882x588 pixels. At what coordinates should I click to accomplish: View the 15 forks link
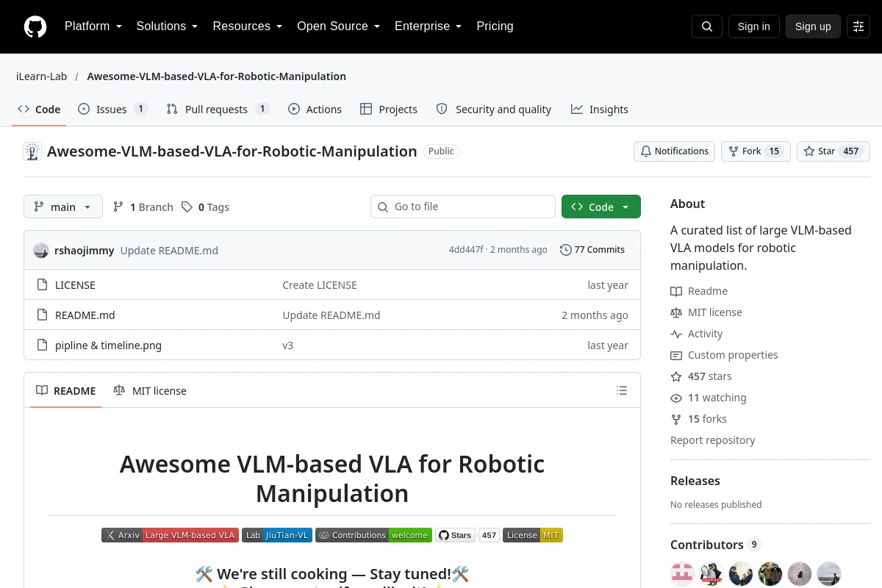[698, 419]
